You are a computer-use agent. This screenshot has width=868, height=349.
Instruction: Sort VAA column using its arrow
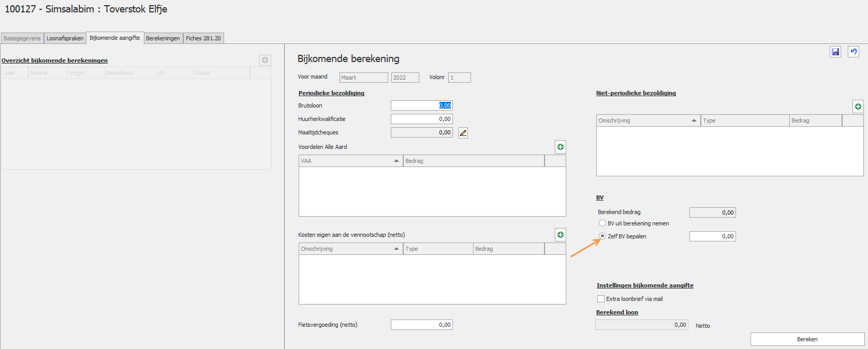[x=396, y=161]
